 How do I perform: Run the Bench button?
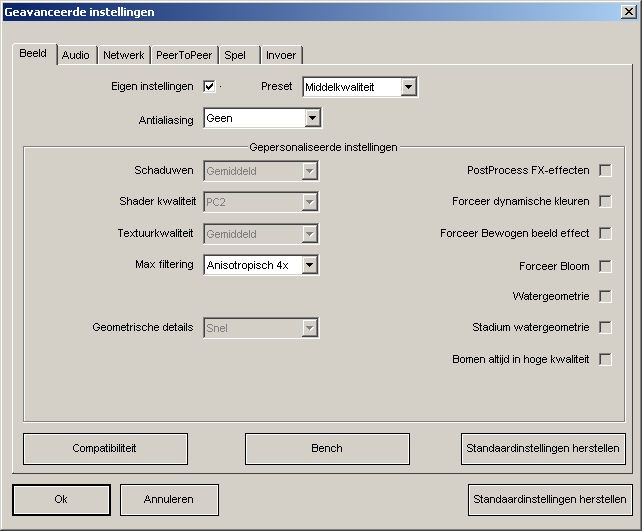[327, 449]
